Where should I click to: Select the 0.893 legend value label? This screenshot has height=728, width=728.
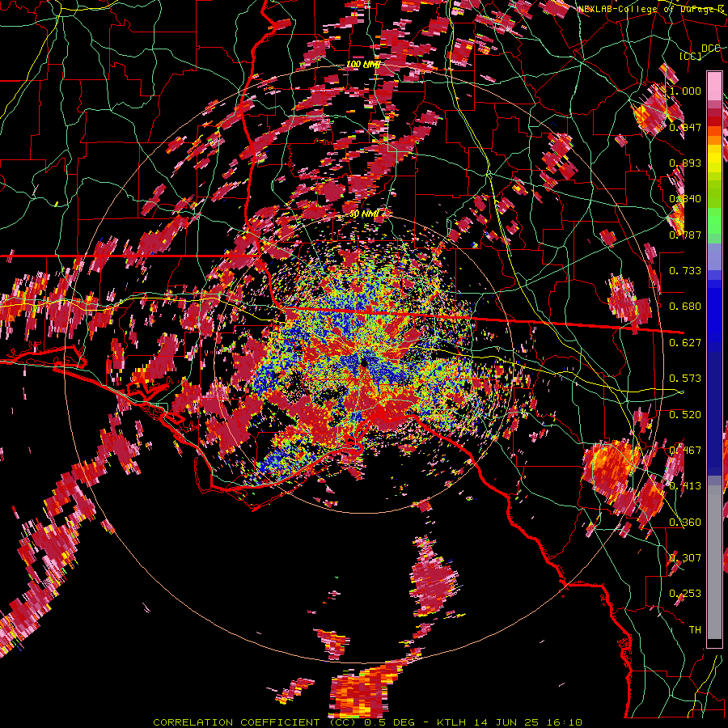coord(685,163)
